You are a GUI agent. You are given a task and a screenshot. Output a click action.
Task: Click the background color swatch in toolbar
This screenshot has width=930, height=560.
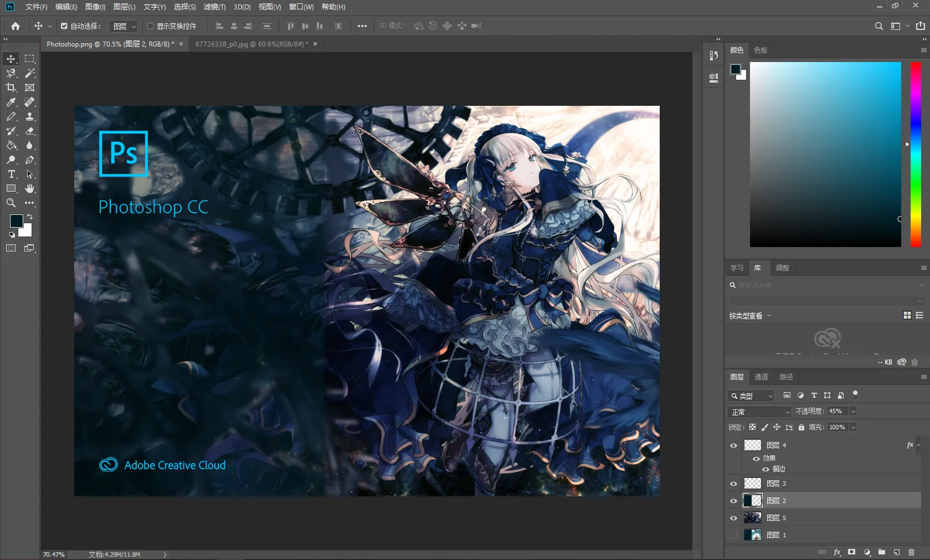(27, 231)
